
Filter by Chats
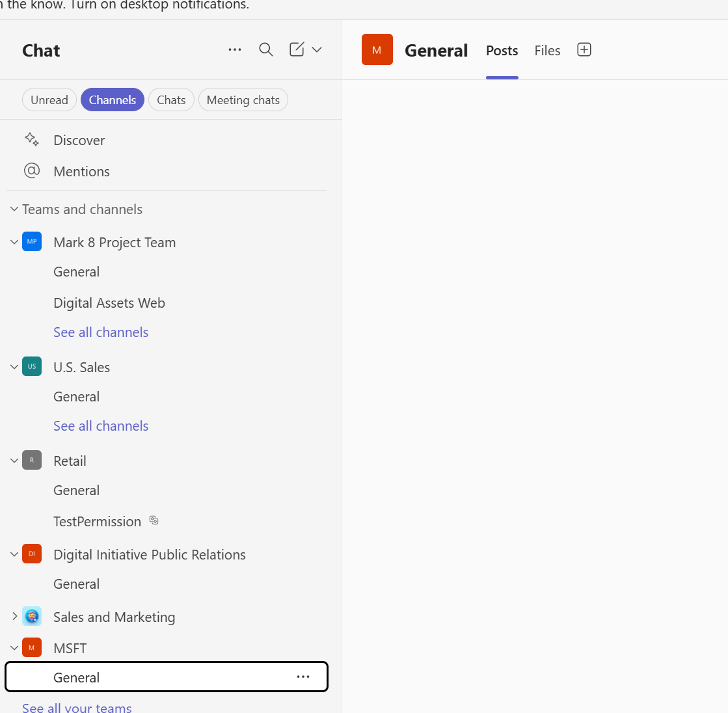pos(171,100)
